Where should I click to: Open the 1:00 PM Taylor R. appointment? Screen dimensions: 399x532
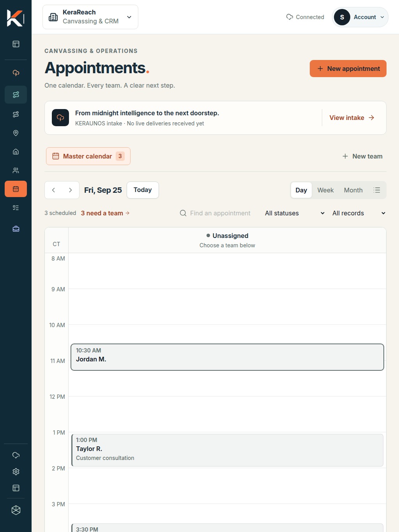(227, 450)
